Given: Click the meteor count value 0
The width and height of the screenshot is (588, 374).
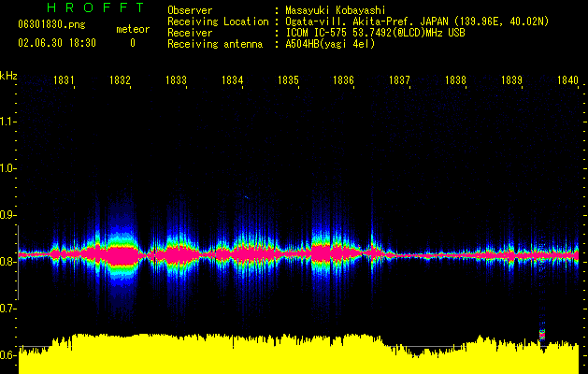Looking at the screenshot, I should 133,43.
